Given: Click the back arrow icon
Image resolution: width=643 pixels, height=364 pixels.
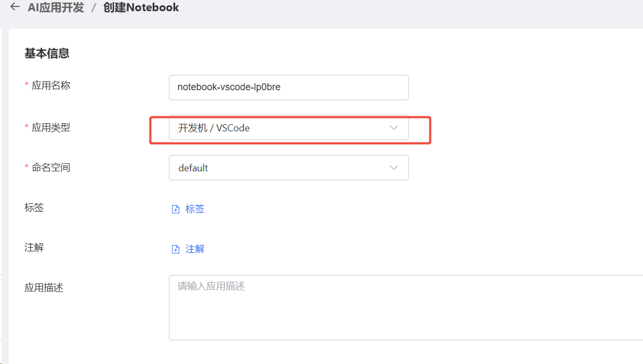Looking at the screenshot, I should point(15,7).
